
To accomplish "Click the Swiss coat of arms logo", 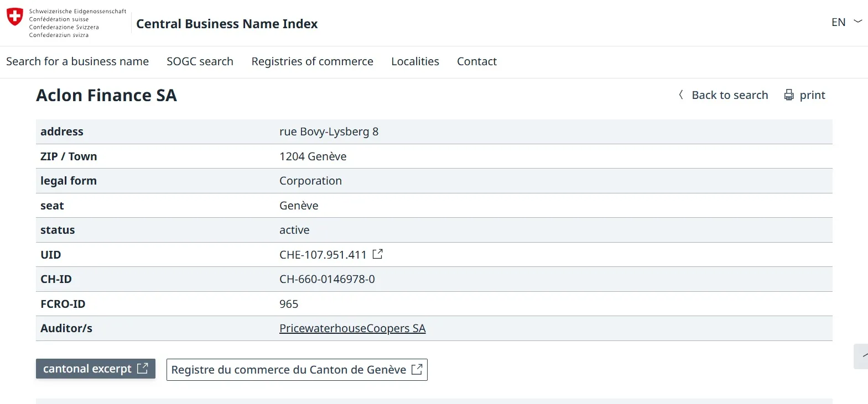I will click(15, 17).
